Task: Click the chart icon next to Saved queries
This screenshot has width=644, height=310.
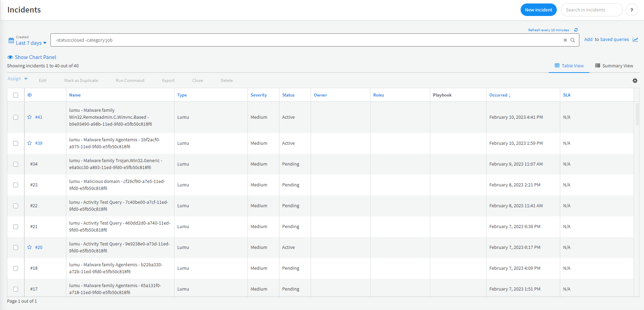Action: (635, 40)
